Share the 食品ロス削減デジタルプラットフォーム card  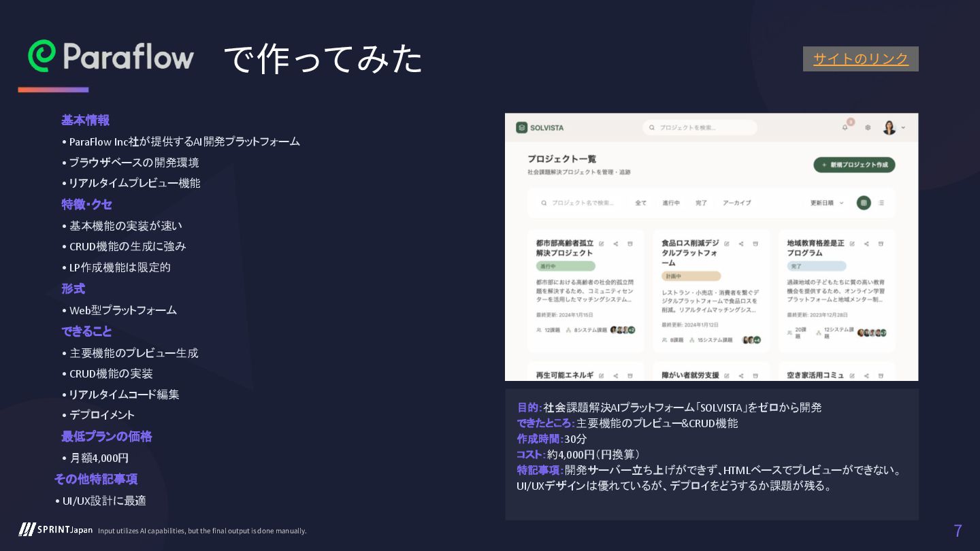pos(741,244)
